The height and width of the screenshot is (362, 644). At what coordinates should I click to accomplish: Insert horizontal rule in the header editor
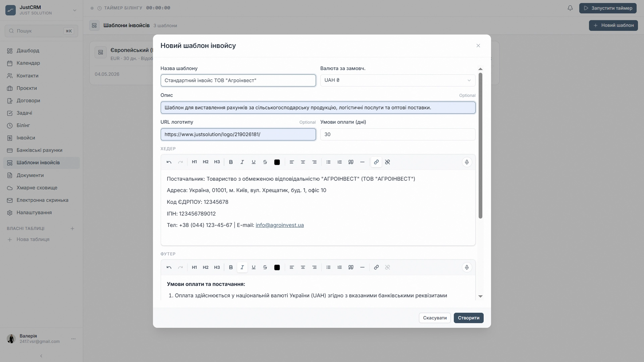click(362, 162)
